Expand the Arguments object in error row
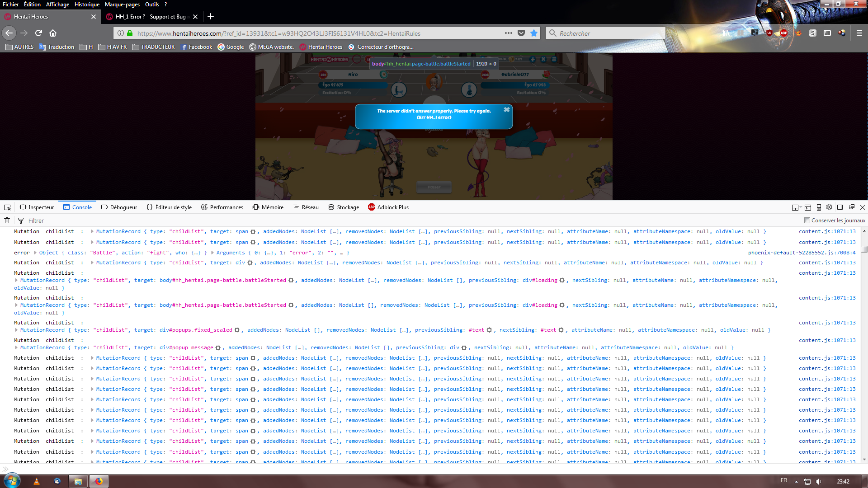868x488 pixels. click(x=212, y=253)
